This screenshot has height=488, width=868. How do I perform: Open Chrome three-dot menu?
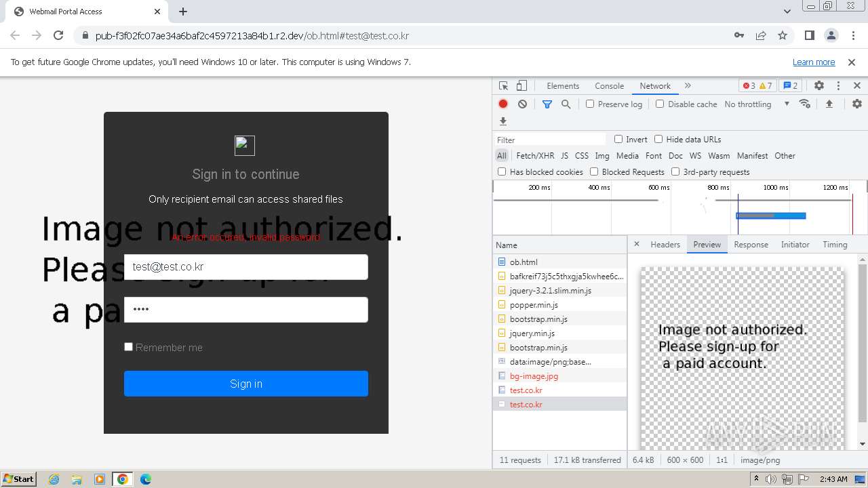852,35
